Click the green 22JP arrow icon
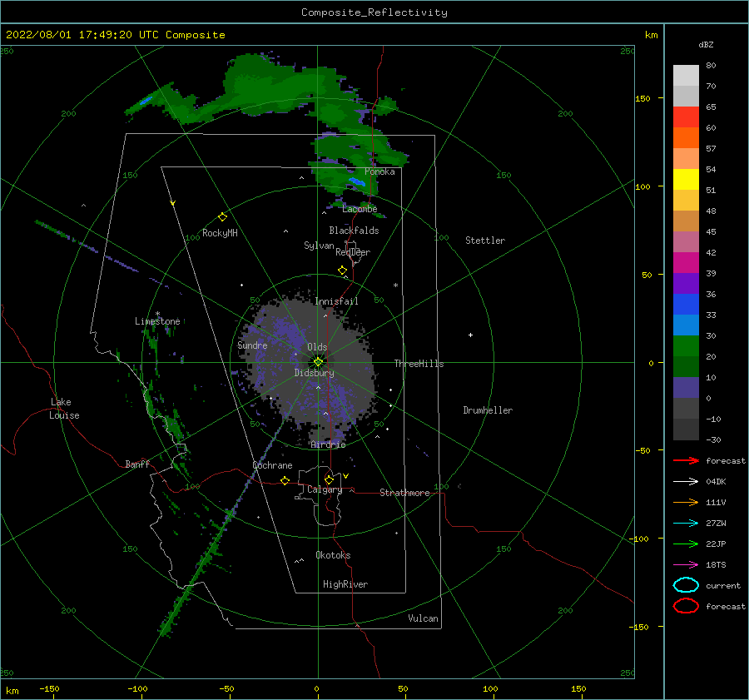The width and height of the screenshot is (749, 700). click(x=686, y=544)
